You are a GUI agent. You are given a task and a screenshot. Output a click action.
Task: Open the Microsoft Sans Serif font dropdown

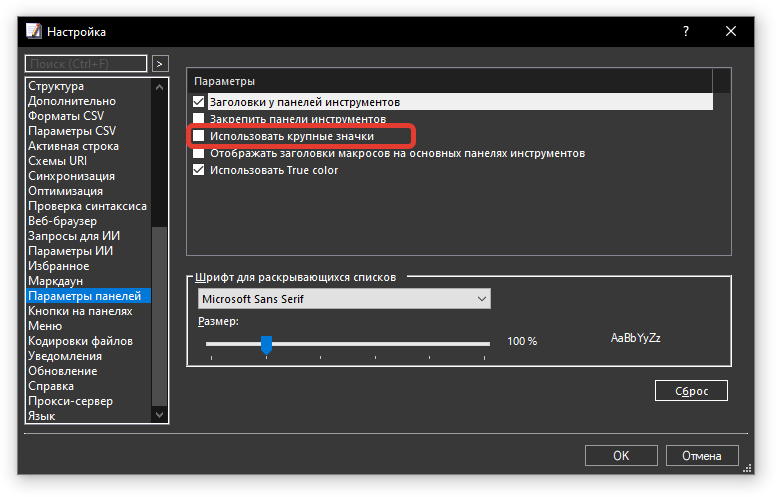pyautogui.click(x=344, y=299)
